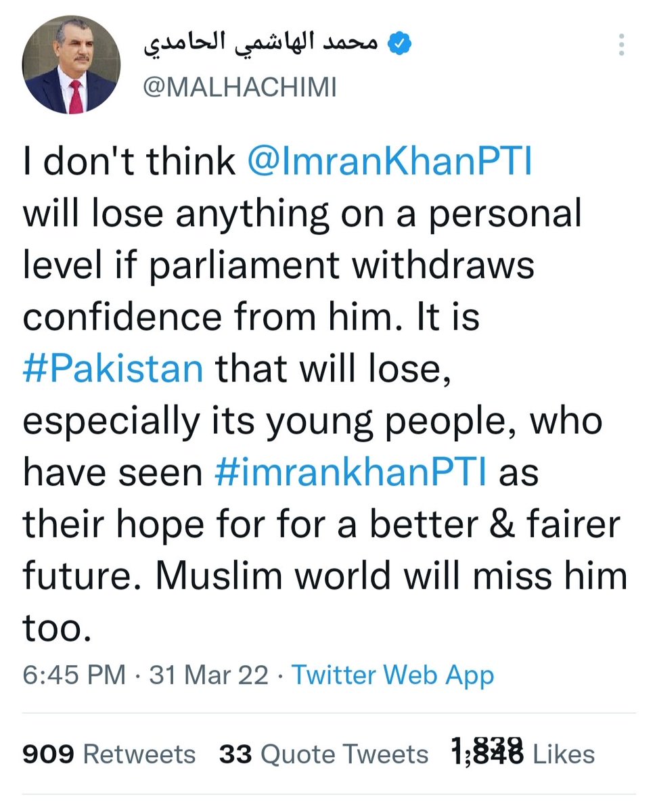The image size is (657, 812).
Task: Open the three-dot more options menu
Action: click(620, 46)
